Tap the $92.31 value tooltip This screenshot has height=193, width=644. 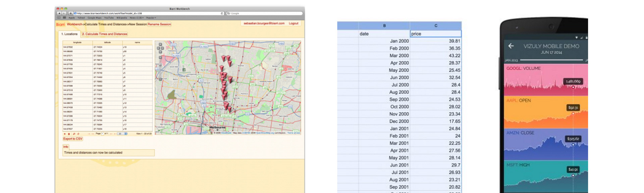(x=573, y=108)
